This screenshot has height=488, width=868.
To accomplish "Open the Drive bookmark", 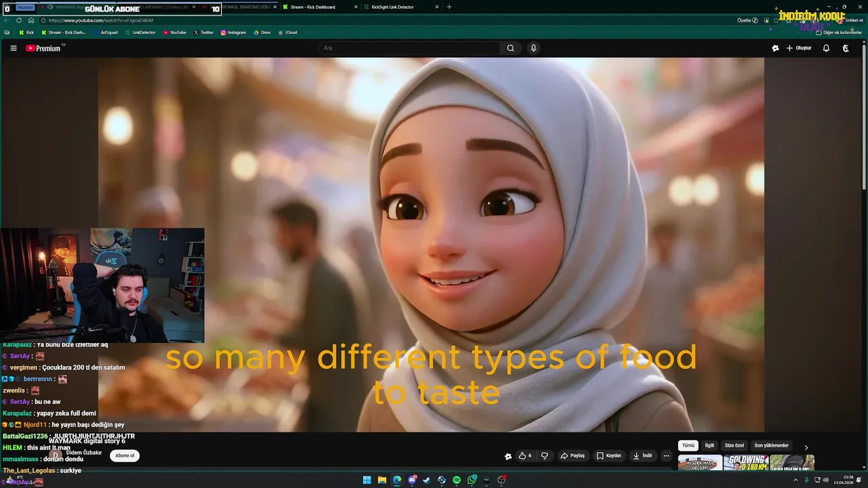I will 262,33.
